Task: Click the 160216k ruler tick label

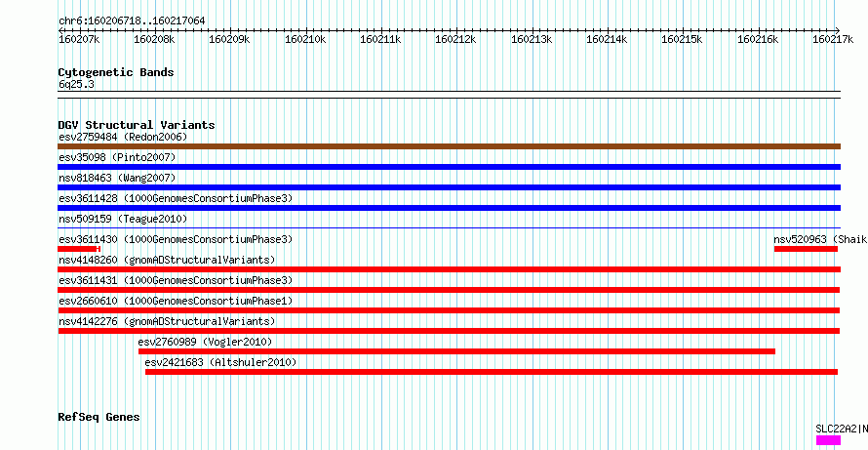Action: coord(757,40)
